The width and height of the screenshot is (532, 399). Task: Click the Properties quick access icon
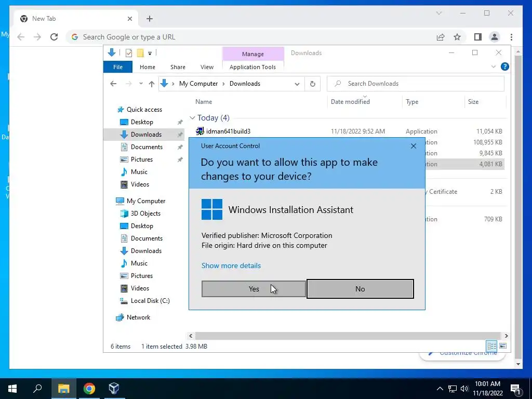(129, 53)
